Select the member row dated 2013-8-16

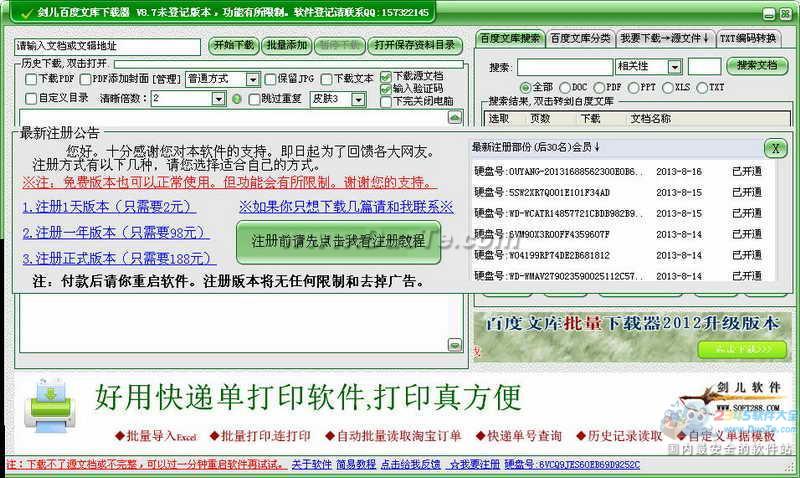click(619, 172)
